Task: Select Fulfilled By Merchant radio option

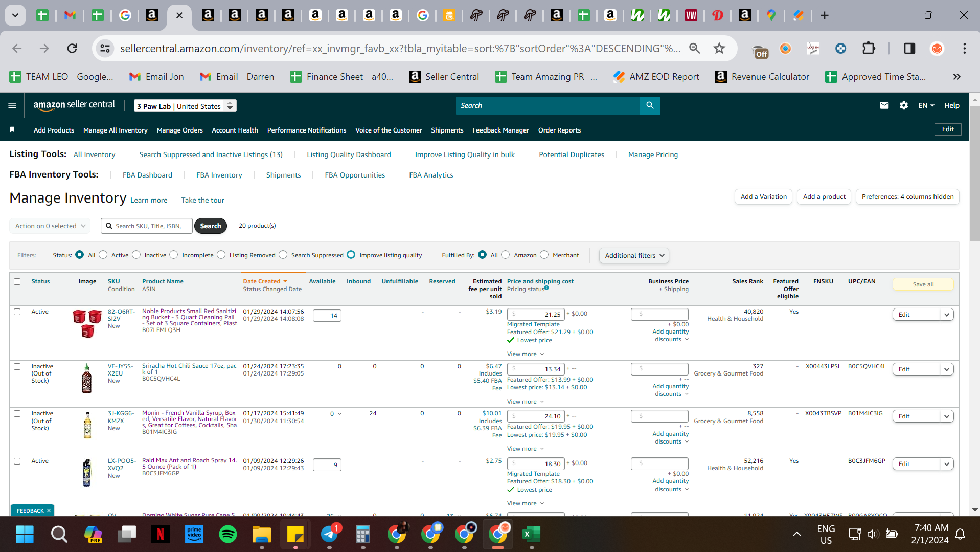Action: 544,255
